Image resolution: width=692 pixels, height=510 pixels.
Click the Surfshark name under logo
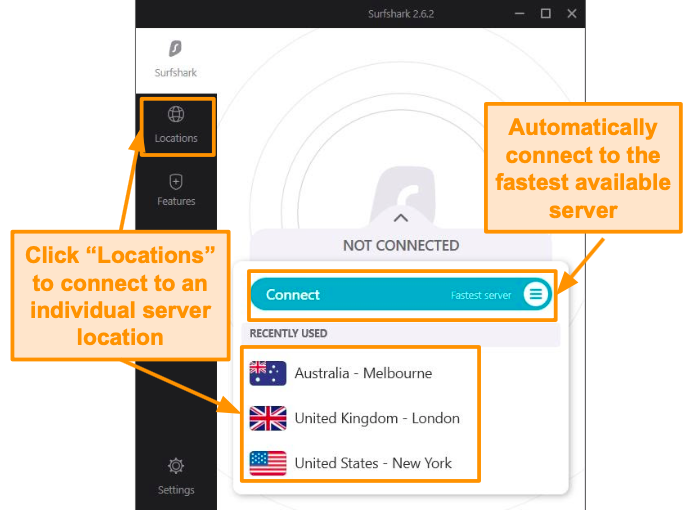[176, 72]
